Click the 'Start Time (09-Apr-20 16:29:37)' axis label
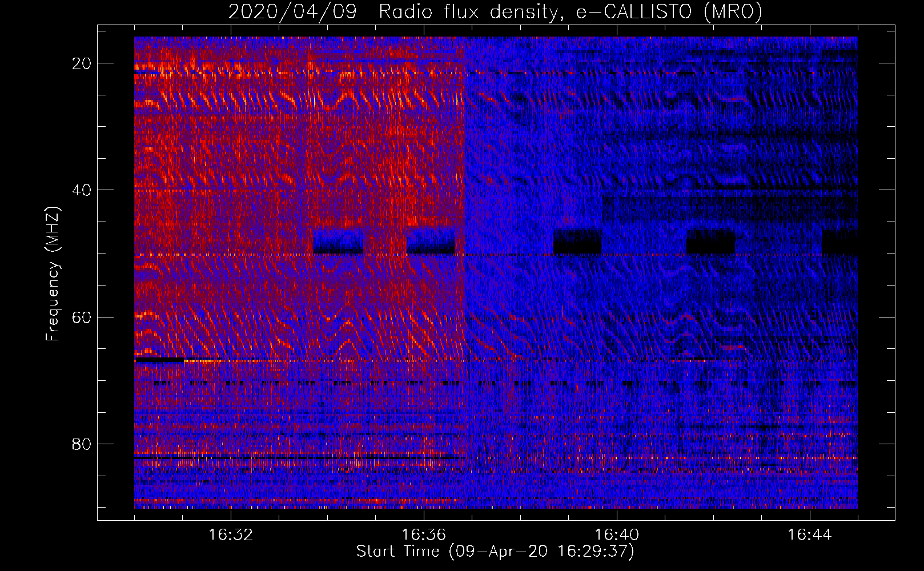This screenshot has height=571, width=924. [x=495, y=552]
